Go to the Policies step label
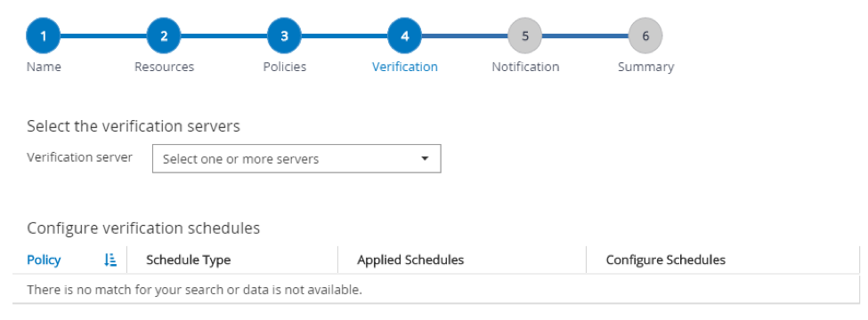This screenshot has height=320, width=868. point(285,67)
